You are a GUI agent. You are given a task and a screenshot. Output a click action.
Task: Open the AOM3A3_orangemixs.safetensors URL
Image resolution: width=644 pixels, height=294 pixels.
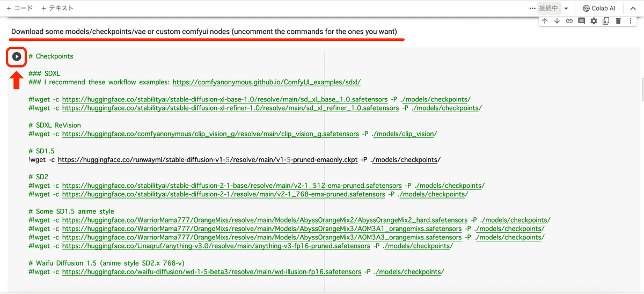point(262,237)
